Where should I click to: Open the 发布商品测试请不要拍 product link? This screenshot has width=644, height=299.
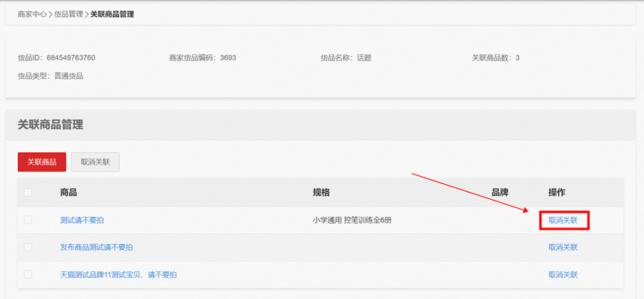(96, 248)
